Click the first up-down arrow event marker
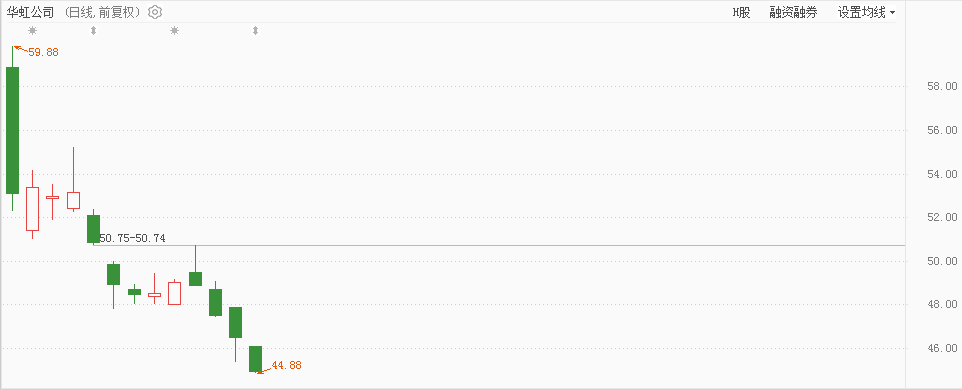 (93, 31)
